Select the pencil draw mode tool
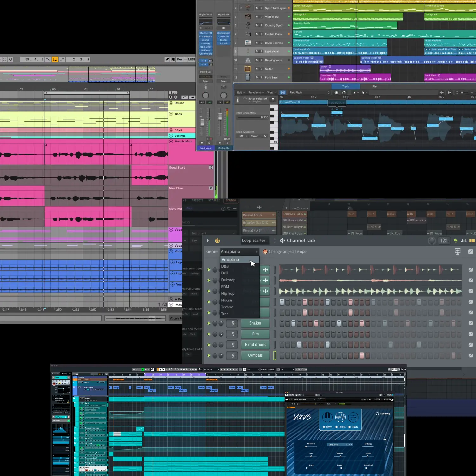The width and height of the screenshot is (476, 476). (167, 59)
